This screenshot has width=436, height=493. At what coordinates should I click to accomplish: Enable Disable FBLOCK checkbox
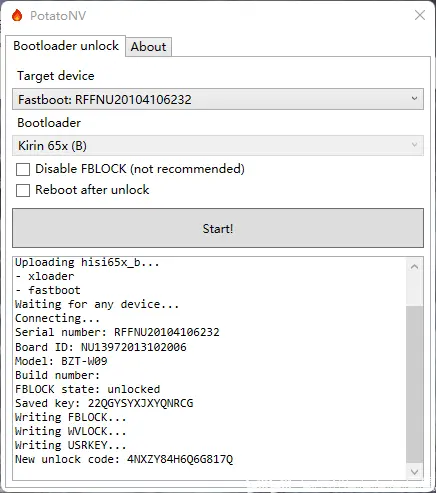[x=23, y=169]
